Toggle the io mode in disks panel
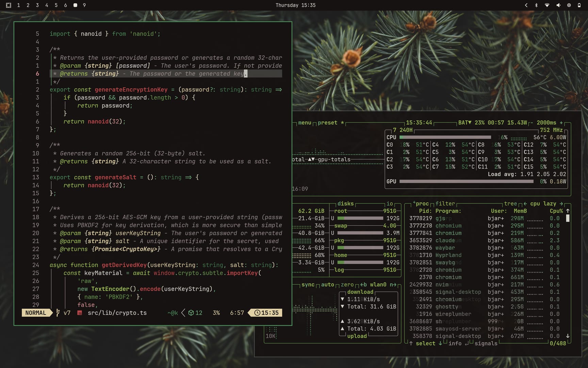The width and height of the screenshot is (588, 368). 390,204
